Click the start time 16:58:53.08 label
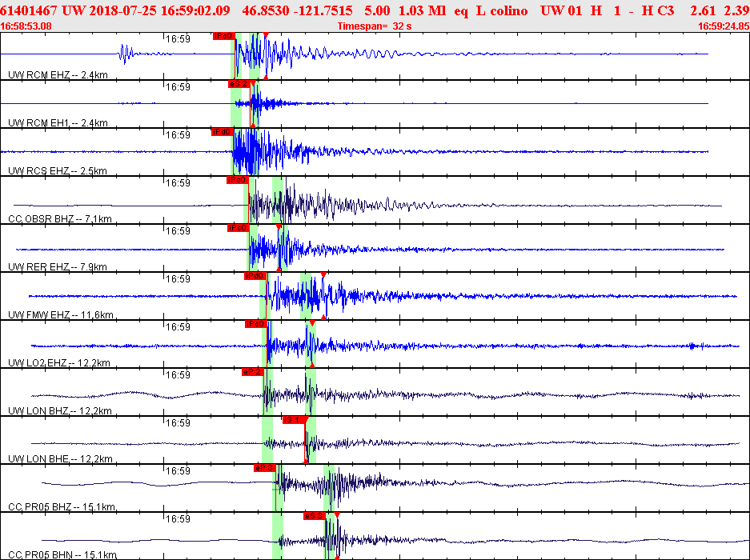The image size is (750, 560). point(26,26)
